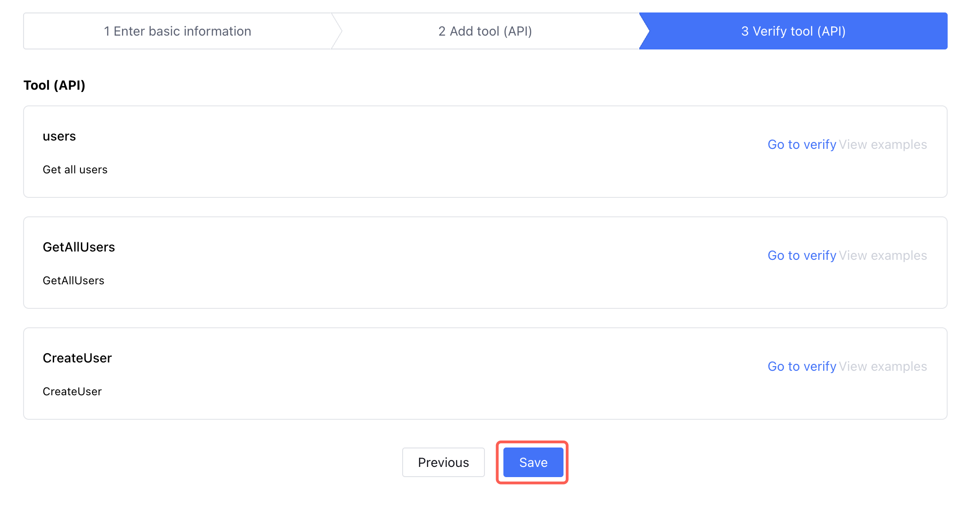View examples for GetAllUsers tool
The height and width of the screenshot is (515, 980).
point(883,256)
